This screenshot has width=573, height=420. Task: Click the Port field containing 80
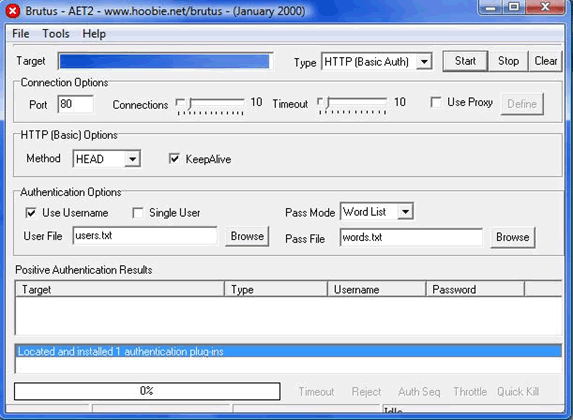pyautogui.click(x=76, y=104)
